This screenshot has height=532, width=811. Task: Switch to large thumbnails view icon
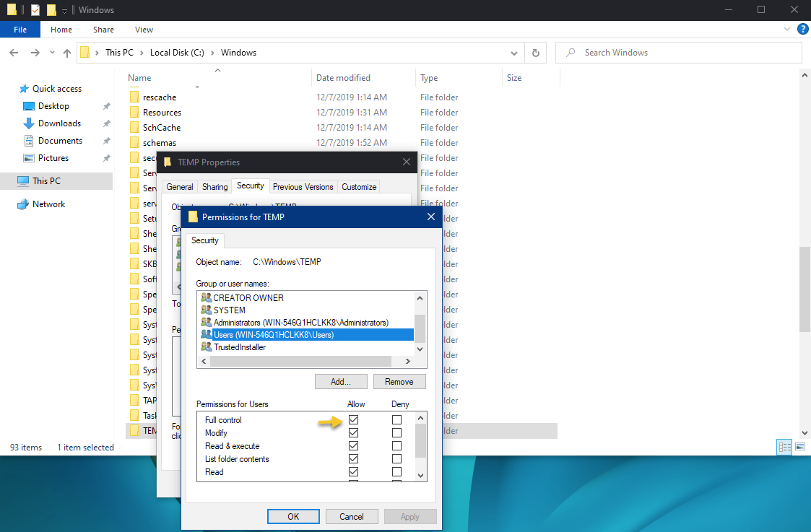pos(800,448)
